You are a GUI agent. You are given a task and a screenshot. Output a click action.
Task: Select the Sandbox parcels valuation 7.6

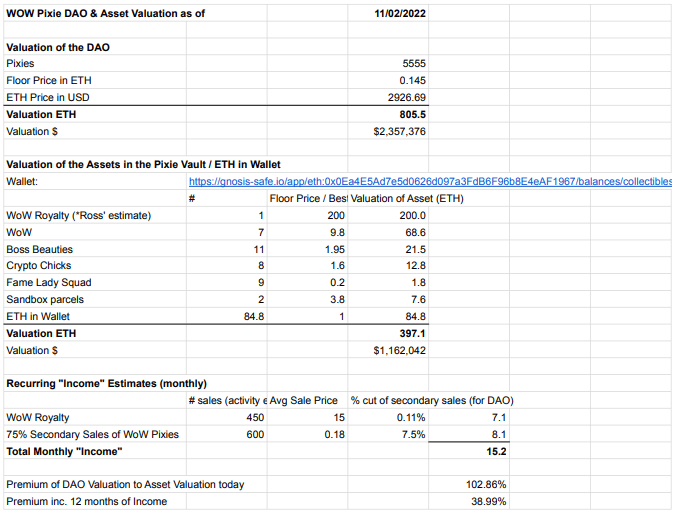(417, 299)
